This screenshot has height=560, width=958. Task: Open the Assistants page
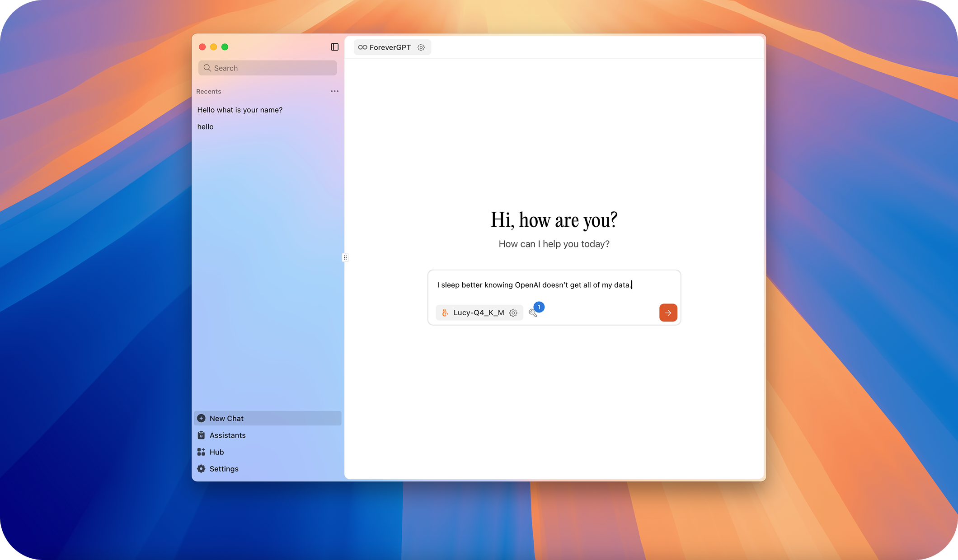pyautogui.click(x=227, y=435)
